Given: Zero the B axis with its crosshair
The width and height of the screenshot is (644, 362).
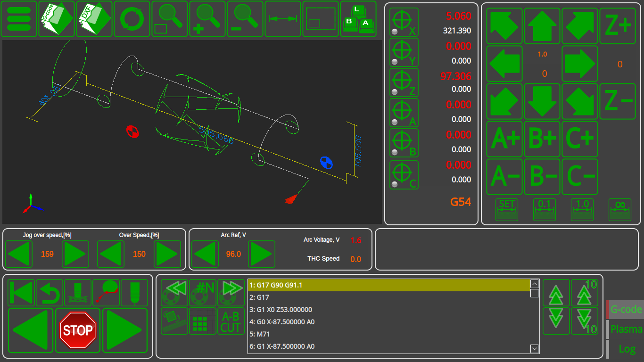Looking at the screenshot, I should 404,143.
